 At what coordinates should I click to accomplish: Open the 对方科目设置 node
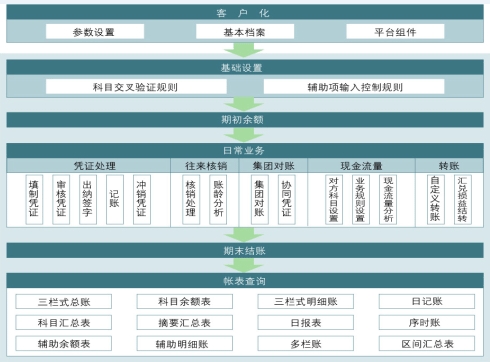(334, 199)
